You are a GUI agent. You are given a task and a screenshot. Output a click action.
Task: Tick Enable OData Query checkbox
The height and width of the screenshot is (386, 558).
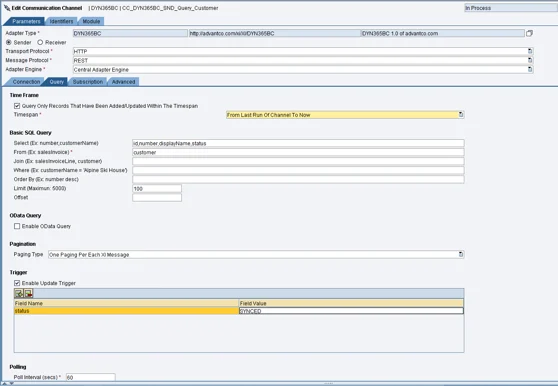coord(17,226)
